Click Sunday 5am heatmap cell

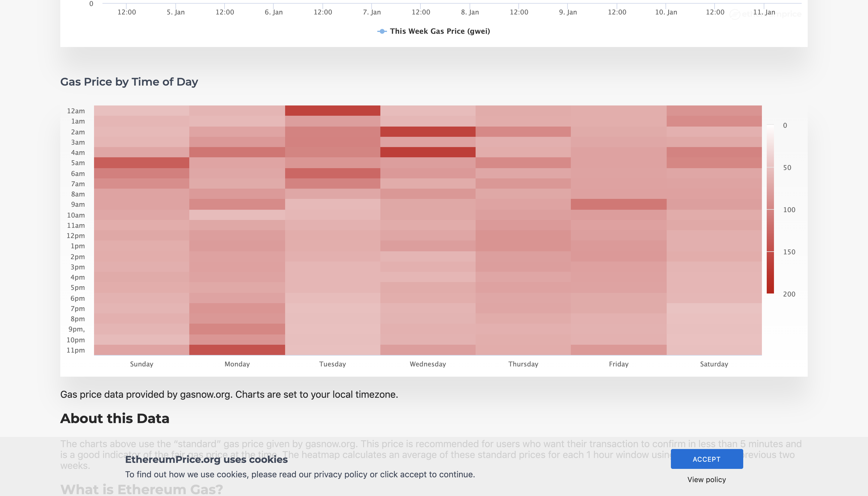141,162
